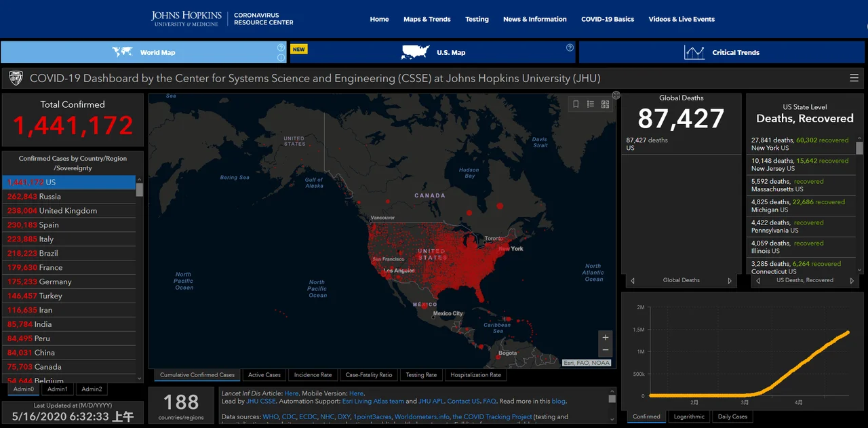This screenshot has width=868, height=428.
Task: Switch the country list to Admin0
Action: 23,389
